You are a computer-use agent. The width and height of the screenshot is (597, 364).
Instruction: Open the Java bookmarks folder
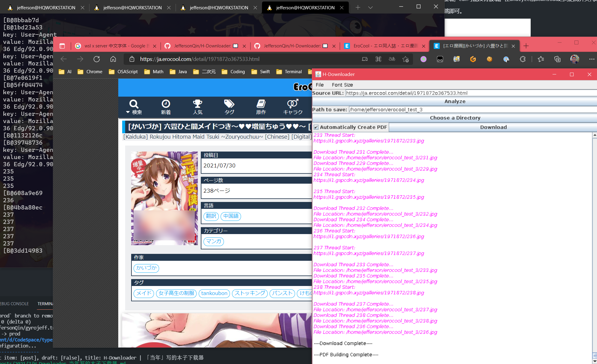tap(178, 72)
